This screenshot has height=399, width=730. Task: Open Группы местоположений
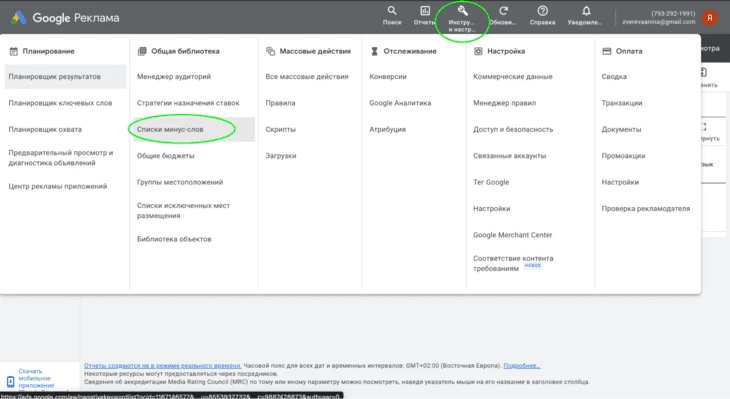pos(180,182)
